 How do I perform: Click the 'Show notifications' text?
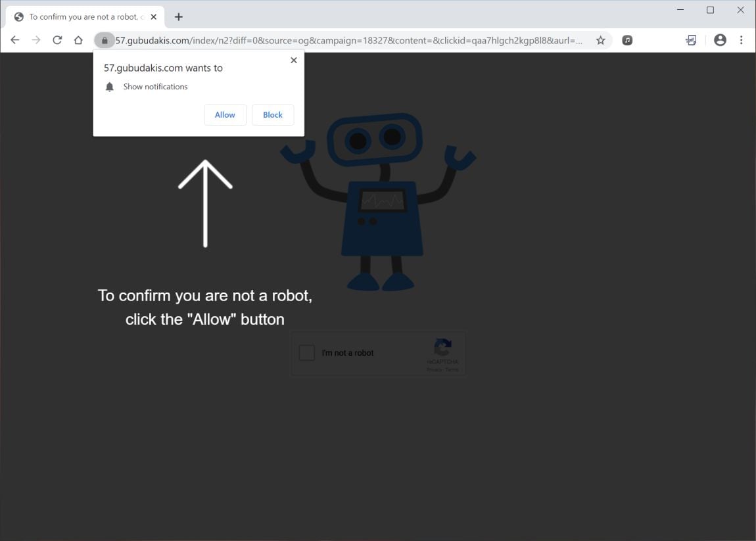pos(155,87)
